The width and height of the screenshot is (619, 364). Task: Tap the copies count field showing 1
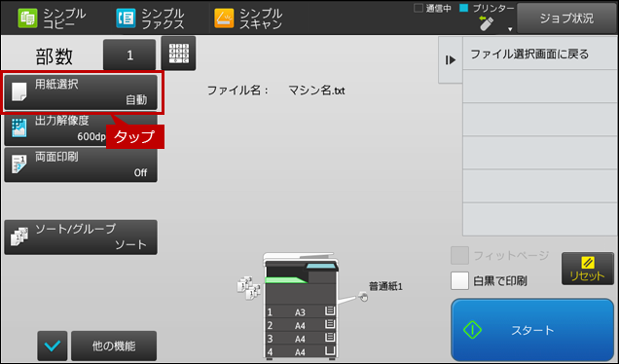pos(129,55)
